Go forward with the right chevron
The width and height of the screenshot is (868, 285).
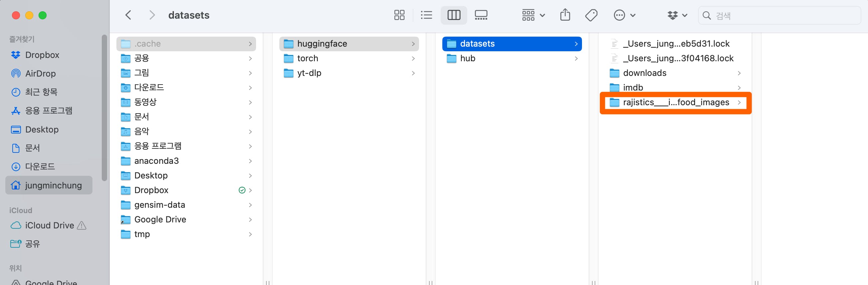coord(152,15)
